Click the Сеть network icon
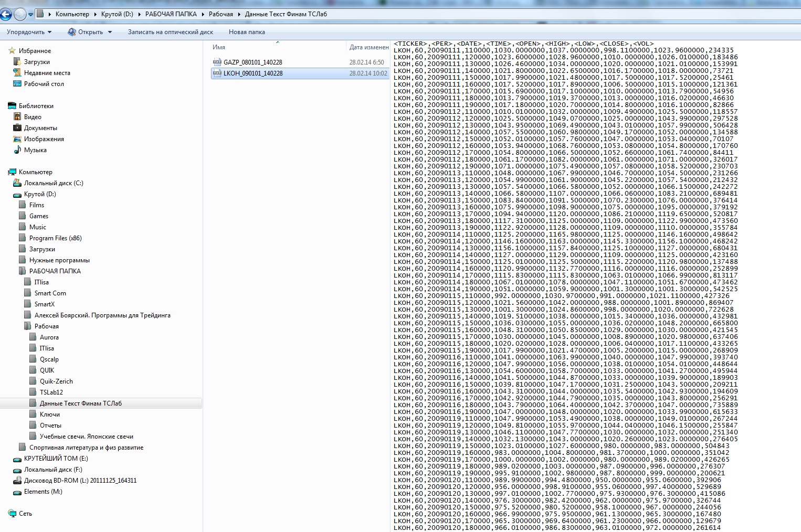Image resolution: width=801 pixels, height=532 pixels. (x=12, y=513)
